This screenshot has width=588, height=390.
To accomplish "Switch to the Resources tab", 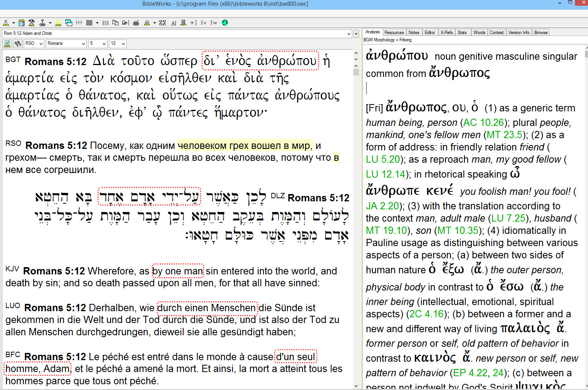I will tap(394, 33).
